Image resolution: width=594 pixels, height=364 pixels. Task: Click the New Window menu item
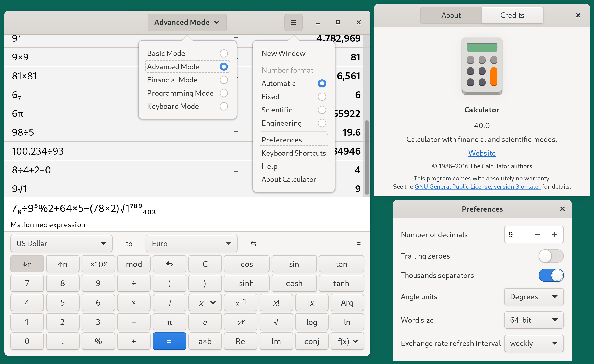coord(294,53)
